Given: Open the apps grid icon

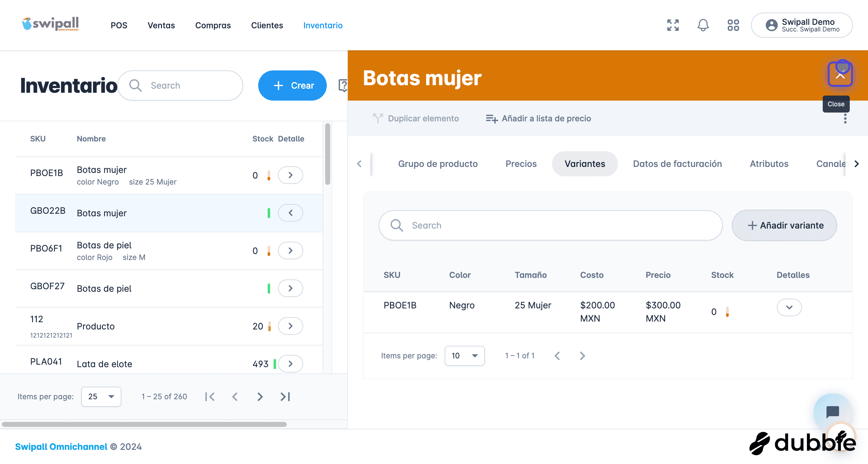Looking at the screenshot, I should [733, 25].
